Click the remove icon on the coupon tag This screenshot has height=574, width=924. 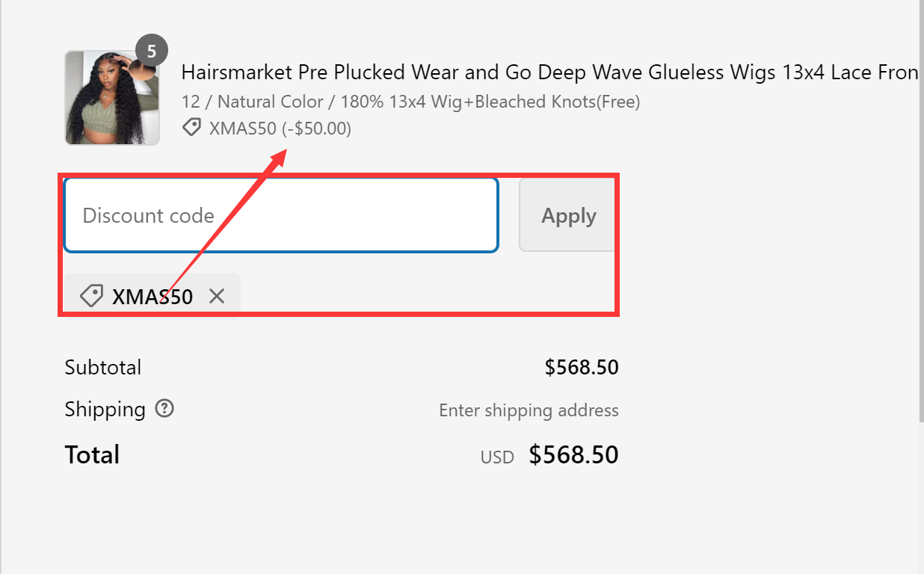(x=217, y=296)
